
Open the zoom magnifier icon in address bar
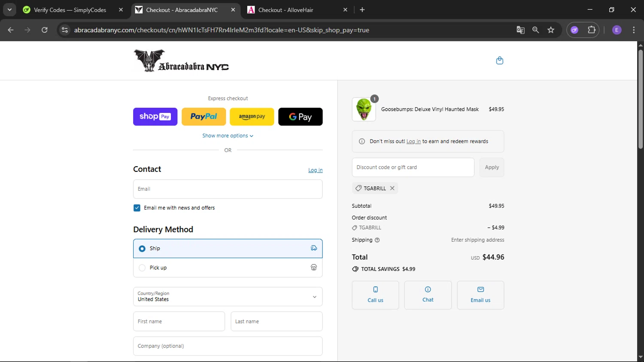point(535,30)
